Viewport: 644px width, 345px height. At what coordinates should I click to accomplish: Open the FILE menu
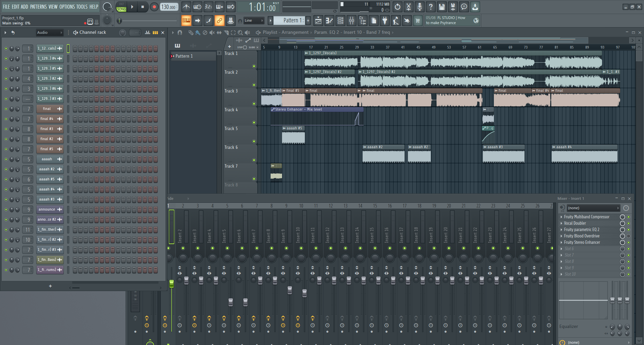click(6, 7)
